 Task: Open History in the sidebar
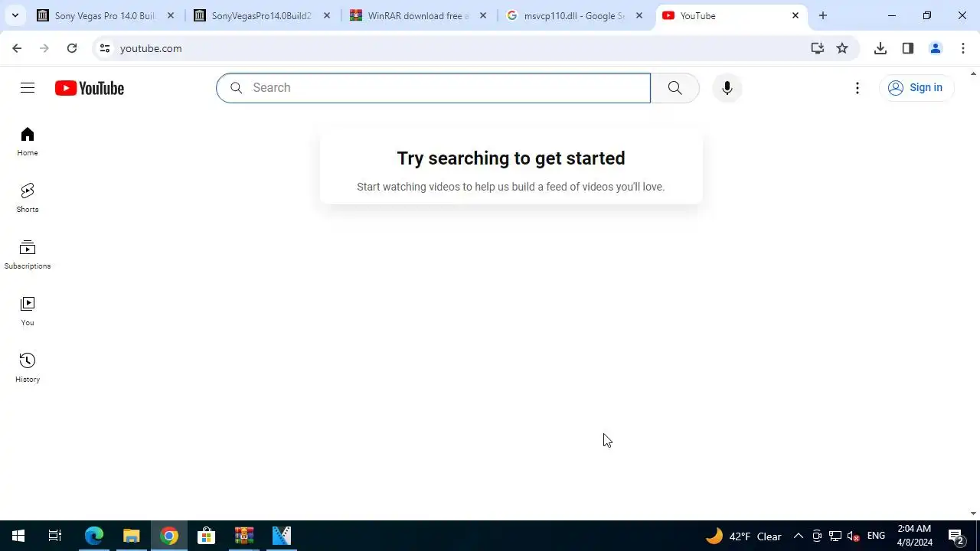click(x=28, y=368)
